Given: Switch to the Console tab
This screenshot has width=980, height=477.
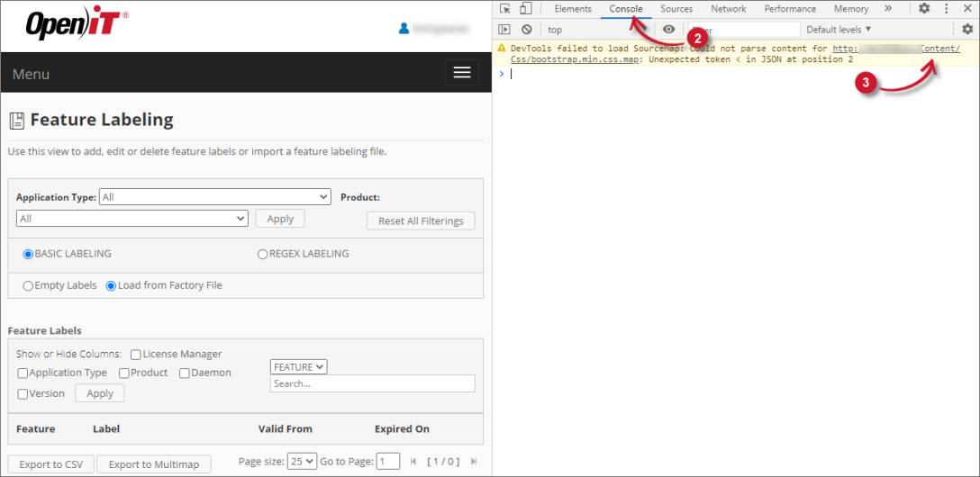Looking at the screenshot, I should coord(626,9).
